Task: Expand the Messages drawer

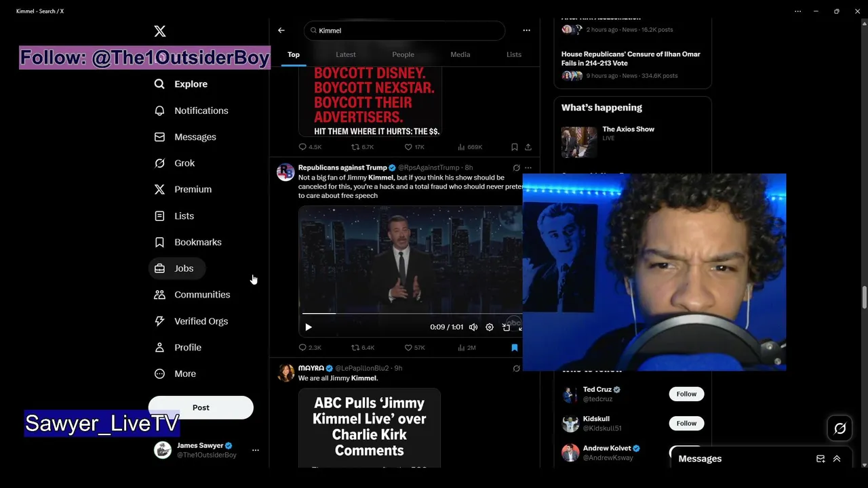Action: pyautogui.click(x=837, y=459)
